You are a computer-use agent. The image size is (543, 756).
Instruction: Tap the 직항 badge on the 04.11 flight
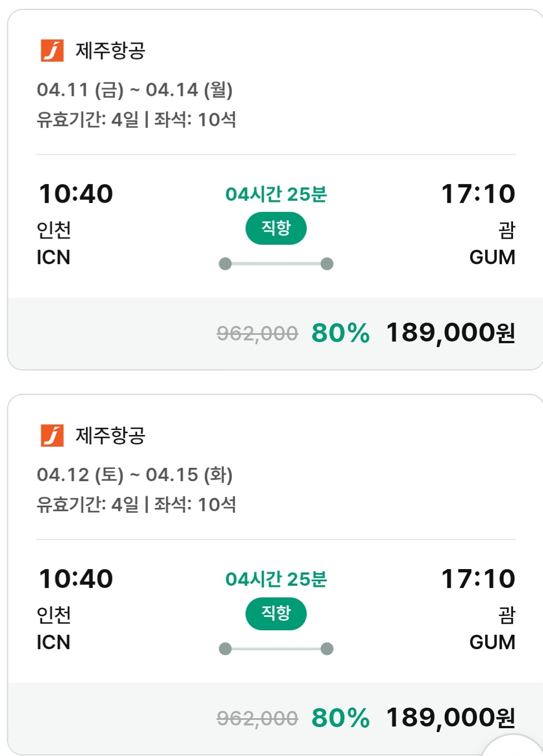click(276, 228)
